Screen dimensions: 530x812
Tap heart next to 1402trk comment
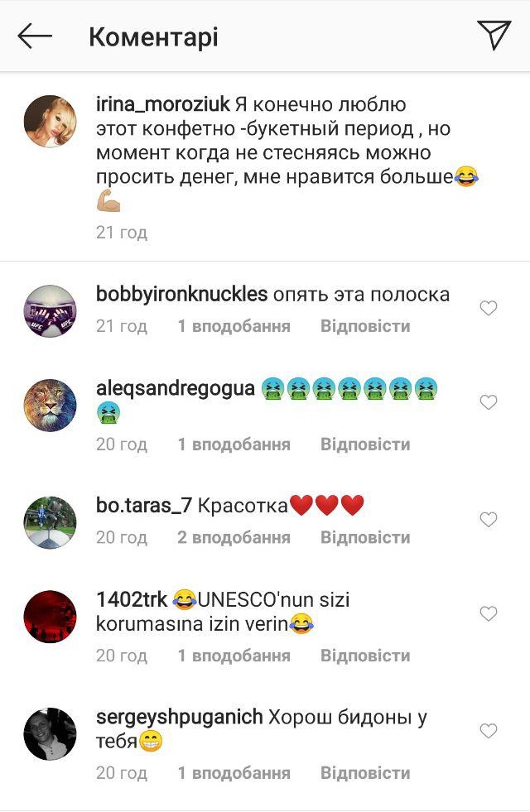tap(488, 613)
